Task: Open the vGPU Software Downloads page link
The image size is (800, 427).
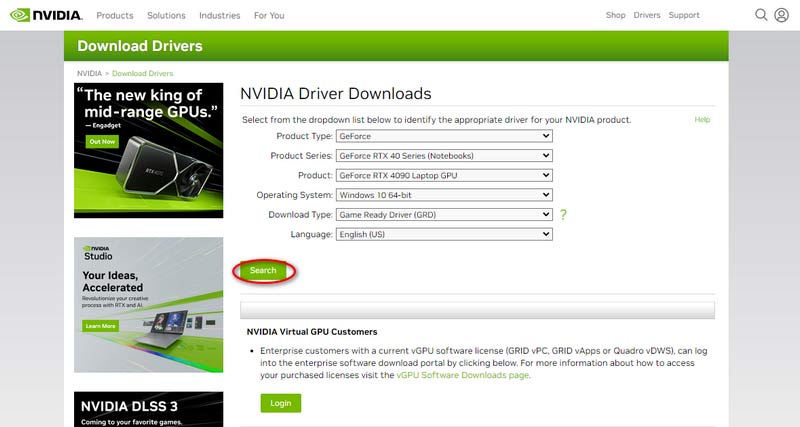Action: pyautogui.click(x=463, y=375)
